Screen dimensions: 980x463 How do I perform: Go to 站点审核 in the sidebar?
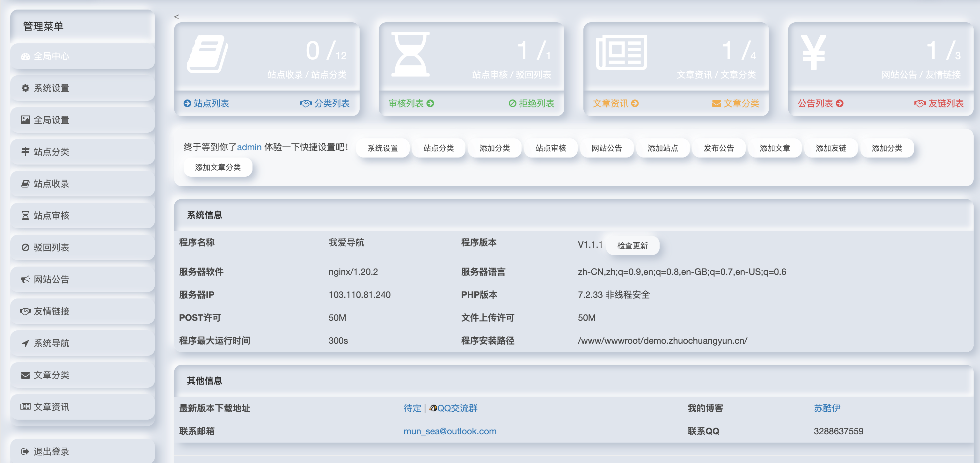coord(83,216)
